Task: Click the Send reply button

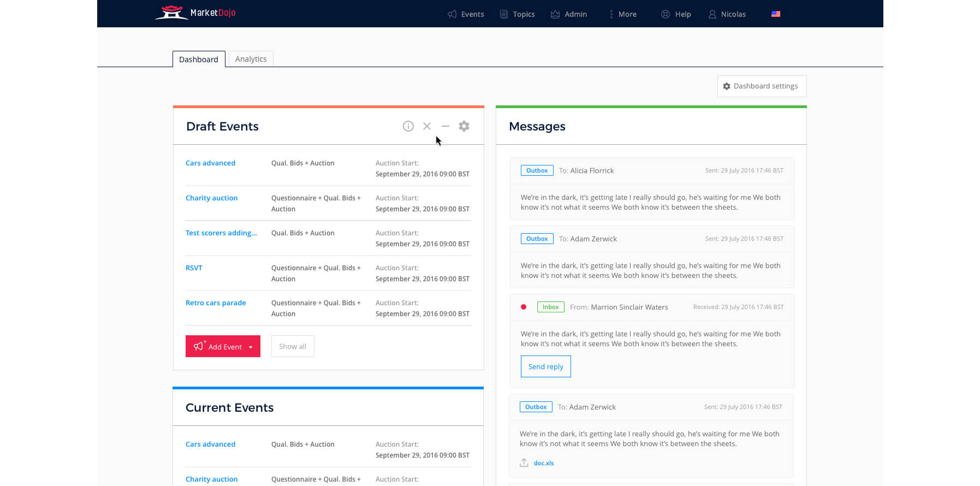Action: [x=545, y=366]
